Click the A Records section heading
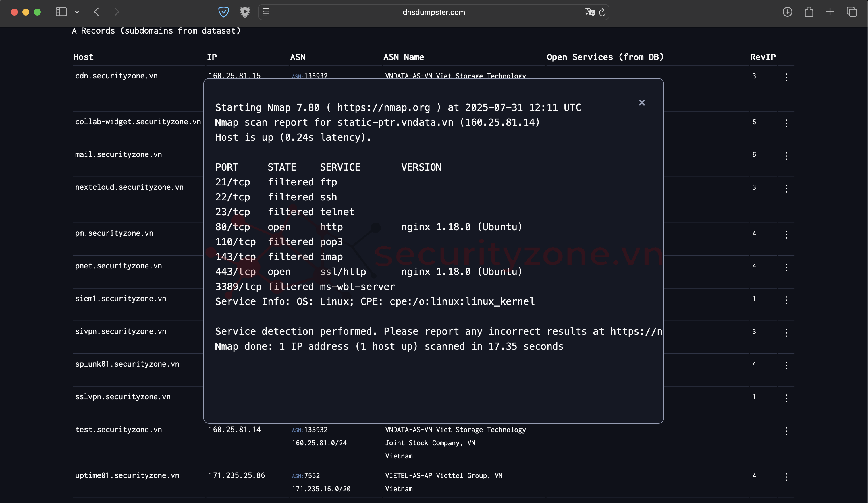This screenshot has width=868, height=503. pos(156,31)
